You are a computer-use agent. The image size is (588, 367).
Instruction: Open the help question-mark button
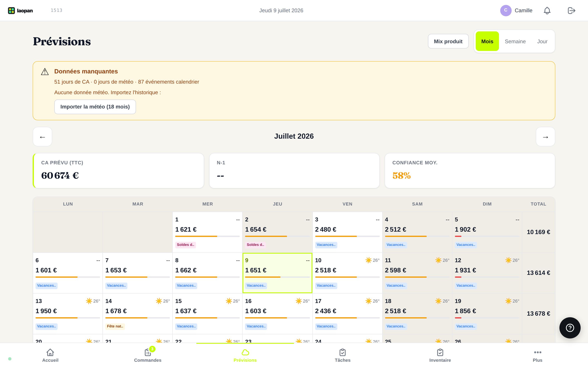pyautogui.click(x=570, y=328)
